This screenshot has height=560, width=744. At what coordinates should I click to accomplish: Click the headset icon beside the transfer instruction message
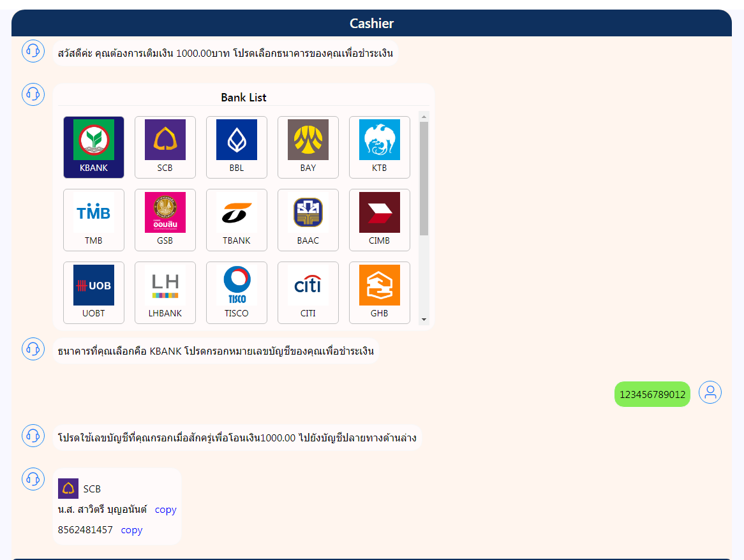[33, 436]
